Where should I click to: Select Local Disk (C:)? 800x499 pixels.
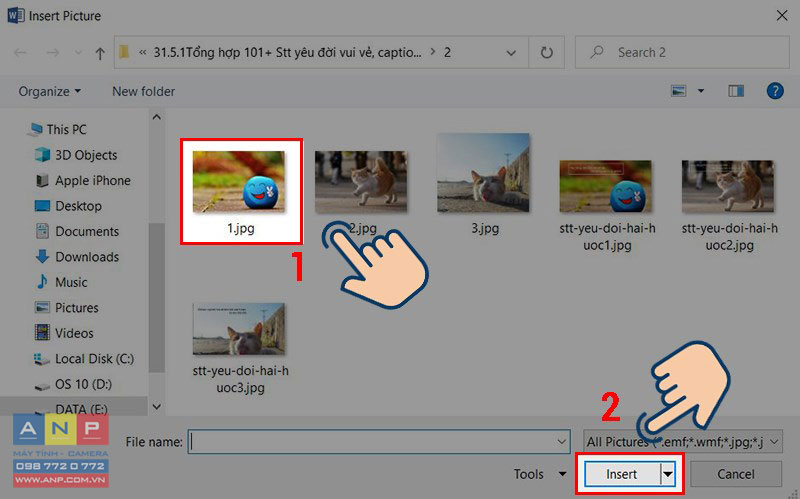pyautogui.click(x=84, y=359)
